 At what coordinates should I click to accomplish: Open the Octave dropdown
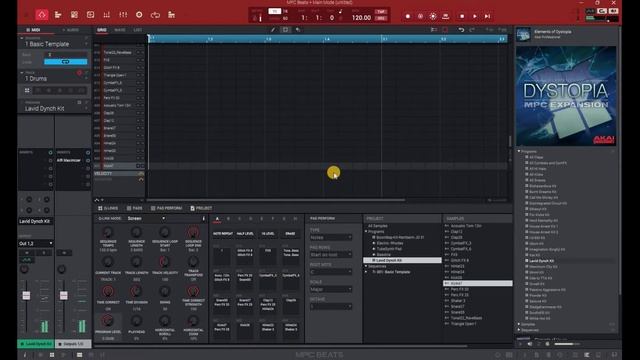pyautogui.click(x=331, y=307)
